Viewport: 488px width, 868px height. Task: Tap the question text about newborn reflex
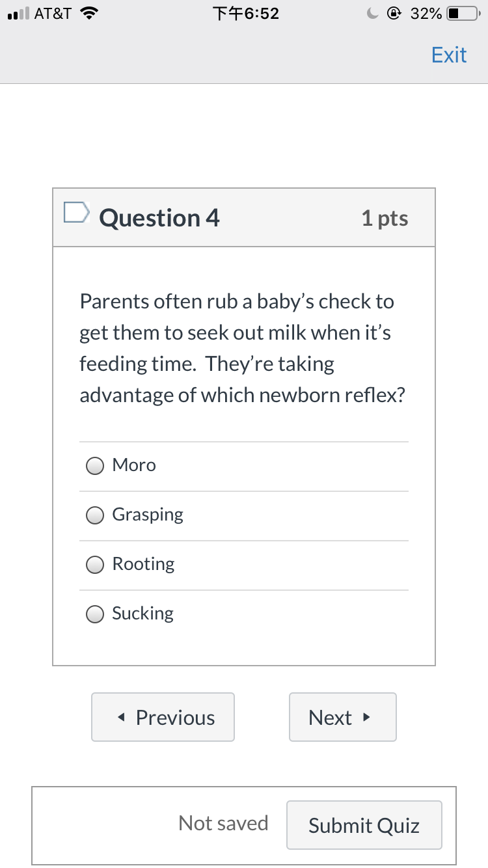tap(243, 348)
